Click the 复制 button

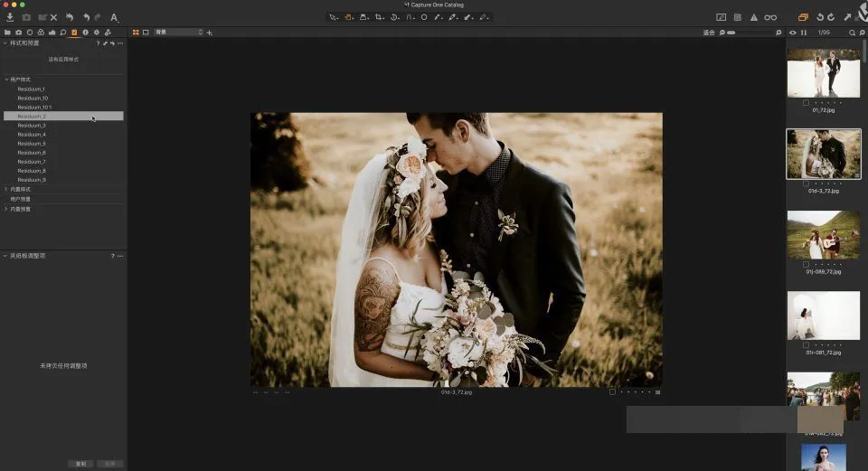pos(80,464)
